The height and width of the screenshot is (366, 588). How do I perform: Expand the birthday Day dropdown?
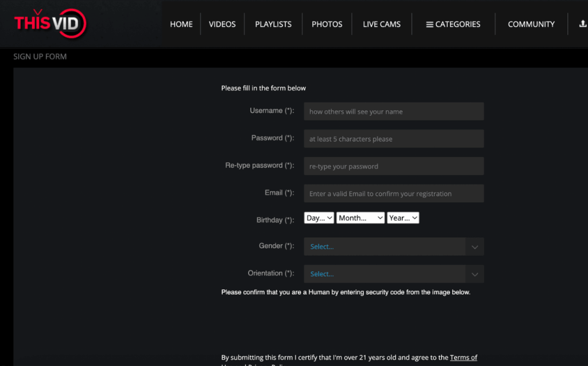point(319,218)
